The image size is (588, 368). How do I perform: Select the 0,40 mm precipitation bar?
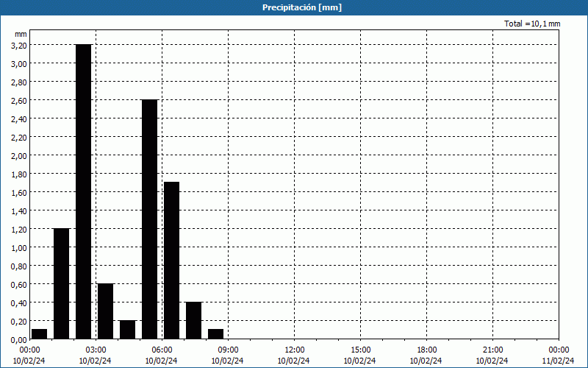click(x=193, y=320)
